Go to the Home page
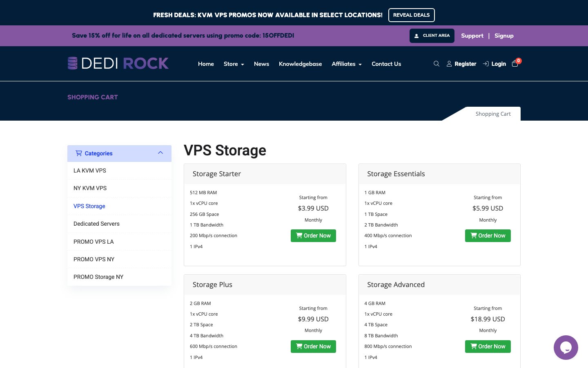The width and height of the screenshot is (588, 368). tap(206, 64)
